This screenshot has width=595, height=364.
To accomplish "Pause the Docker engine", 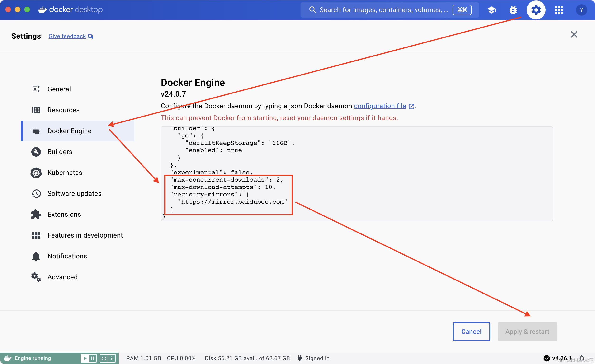I will 93,358.
